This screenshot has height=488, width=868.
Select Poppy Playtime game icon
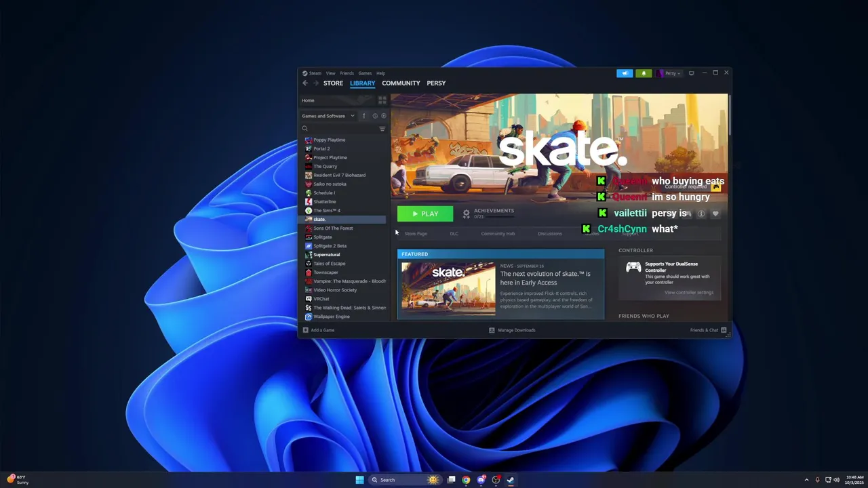(x=309, y=140)
